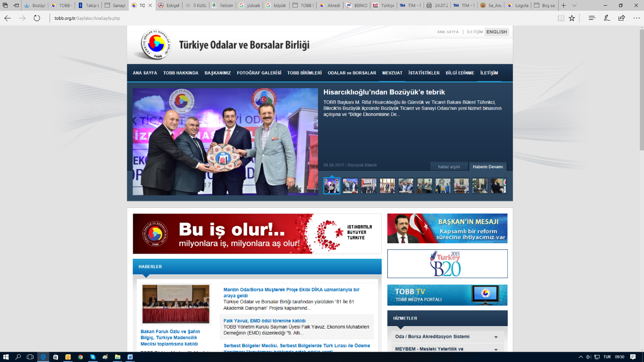Image resolution: width=644 pixels, height=362 pixels.
Task: Open İSTATİSTİKLER menu item
Action: (x=424, y=73)
